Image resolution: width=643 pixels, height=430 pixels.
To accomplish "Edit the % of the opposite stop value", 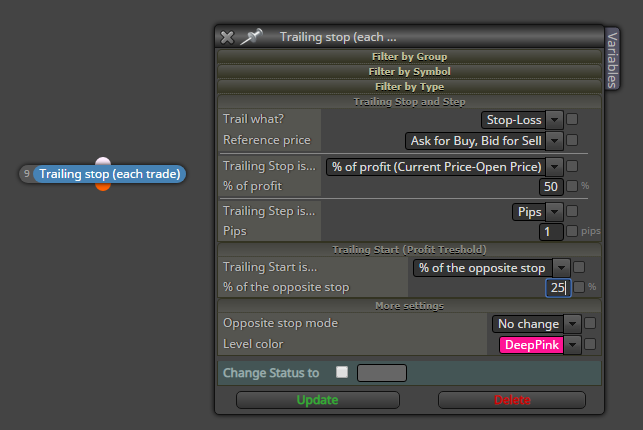I will pos(558,288).
